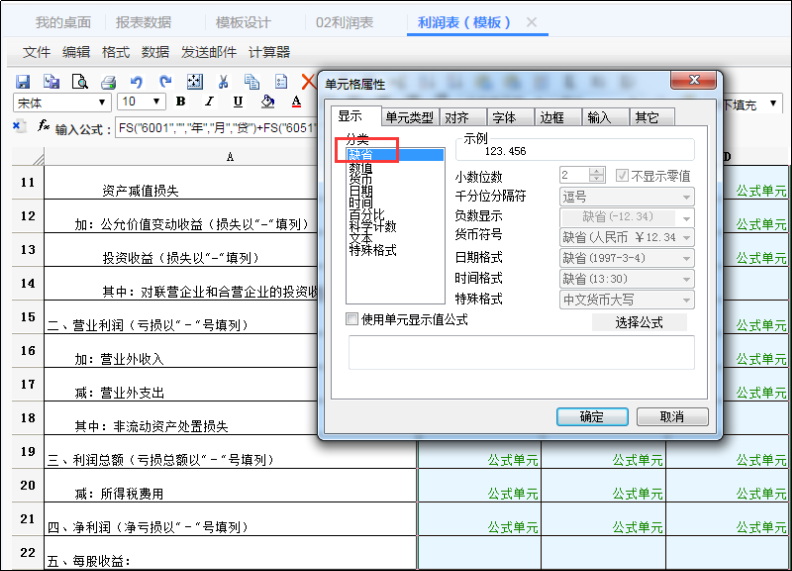Toggle 不显示零值 checkbox
This screenshot has width=792, height=571.
622,176
